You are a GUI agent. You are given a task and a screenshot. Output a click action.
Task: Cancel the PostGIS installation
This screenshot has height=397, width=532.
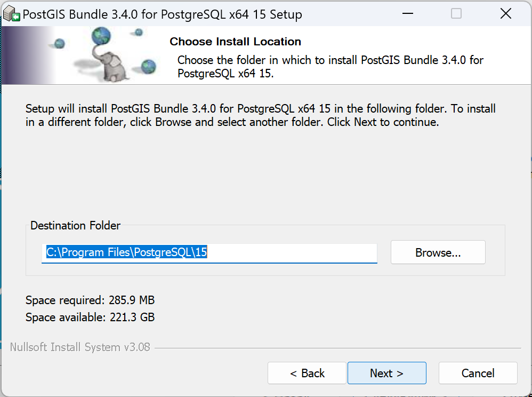pos(478,373)
